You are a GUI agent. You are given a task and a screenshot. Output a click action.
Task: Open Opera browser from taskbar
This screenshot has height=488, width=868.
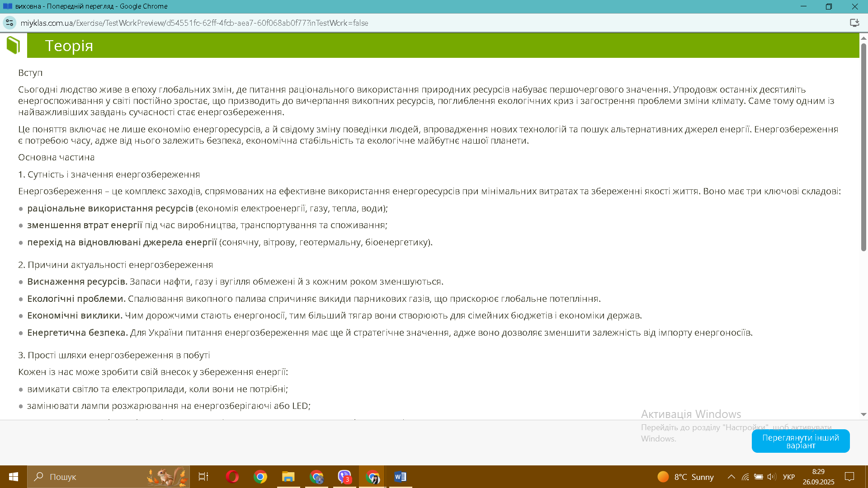click(232, 477)
